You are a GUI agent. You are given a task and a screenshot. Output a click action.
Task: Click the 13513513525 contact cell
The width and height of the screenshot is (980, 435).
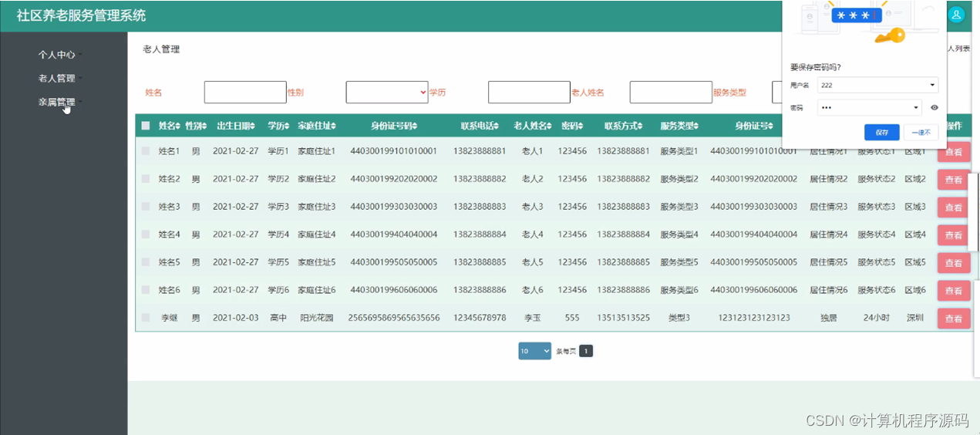click(623, 318)
